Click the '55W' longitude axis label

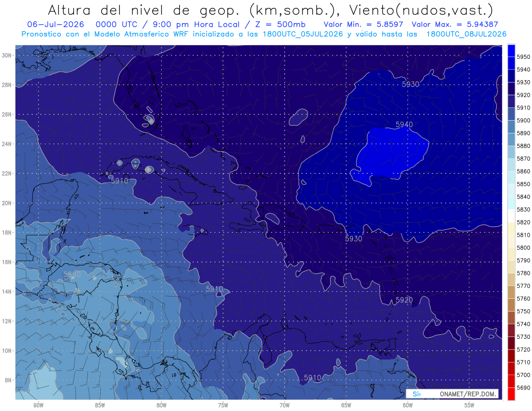tap(469, 405)
